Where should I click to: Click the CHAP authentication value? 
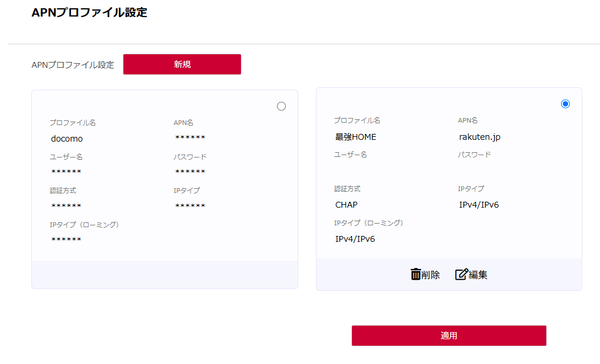[346, 205]
